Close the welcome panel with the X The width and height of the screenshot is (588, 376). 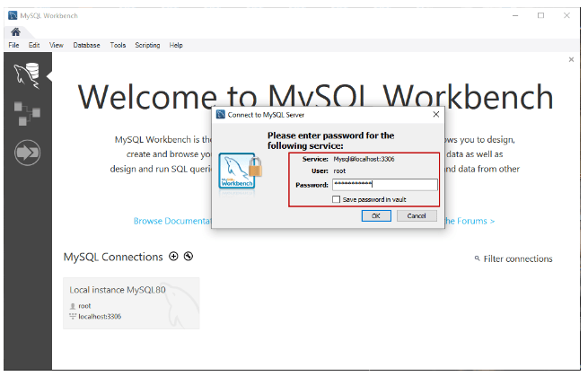coord(571,59)
